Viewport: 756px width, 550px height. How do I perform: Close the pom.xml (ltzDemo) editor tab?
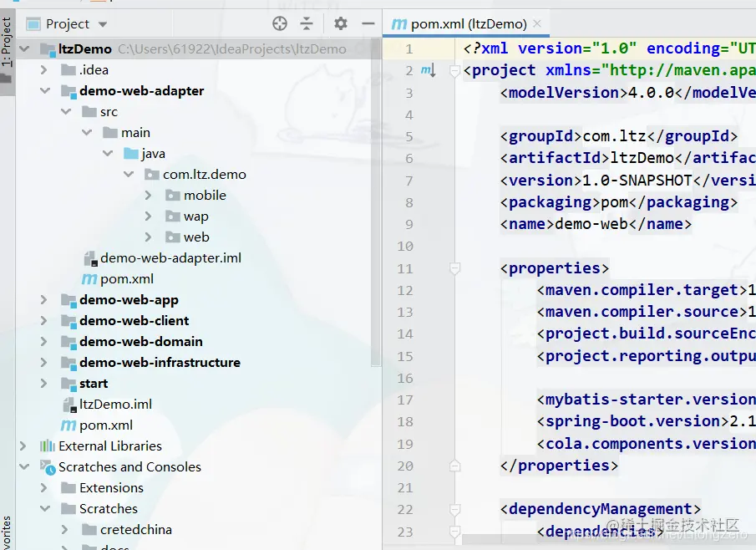point(537,23)
